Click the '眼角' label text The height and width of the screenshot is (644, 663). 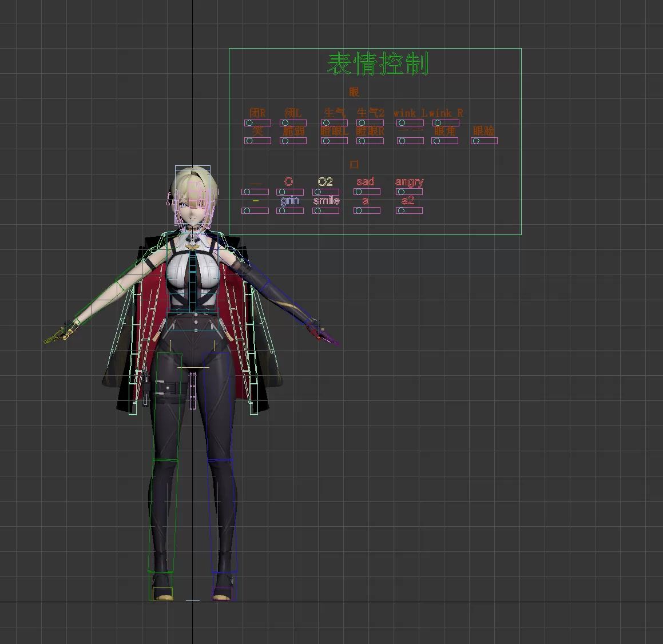coord(445,130)
